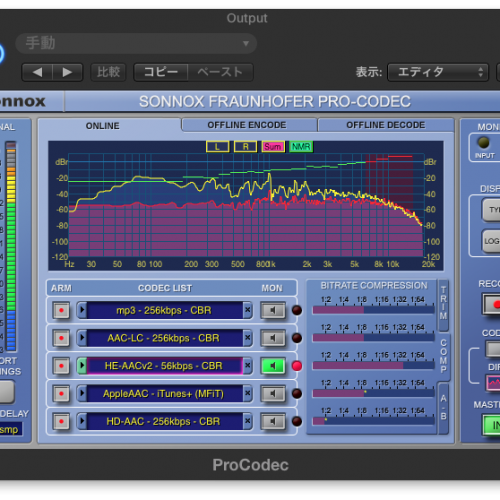The image size is (500, 500).
Task: Click the delay smp value field
Action: point(11,429)
